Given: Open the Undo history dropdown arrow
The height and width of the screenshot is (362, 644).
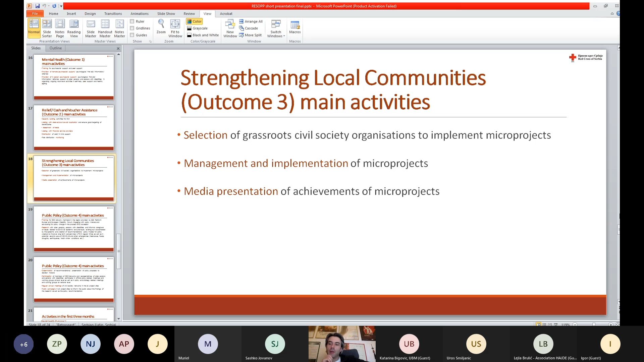Looking at the screenshot, I should (49, 6).
